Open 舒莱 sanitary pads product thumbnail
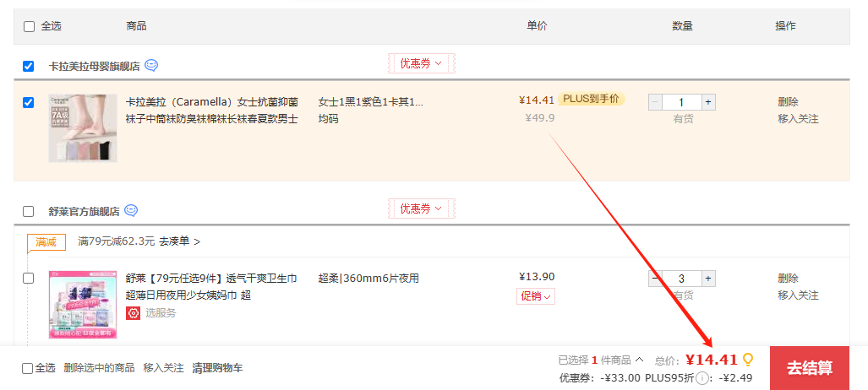The width and height of the screenshot is (868, 390). tap(83, 305)
